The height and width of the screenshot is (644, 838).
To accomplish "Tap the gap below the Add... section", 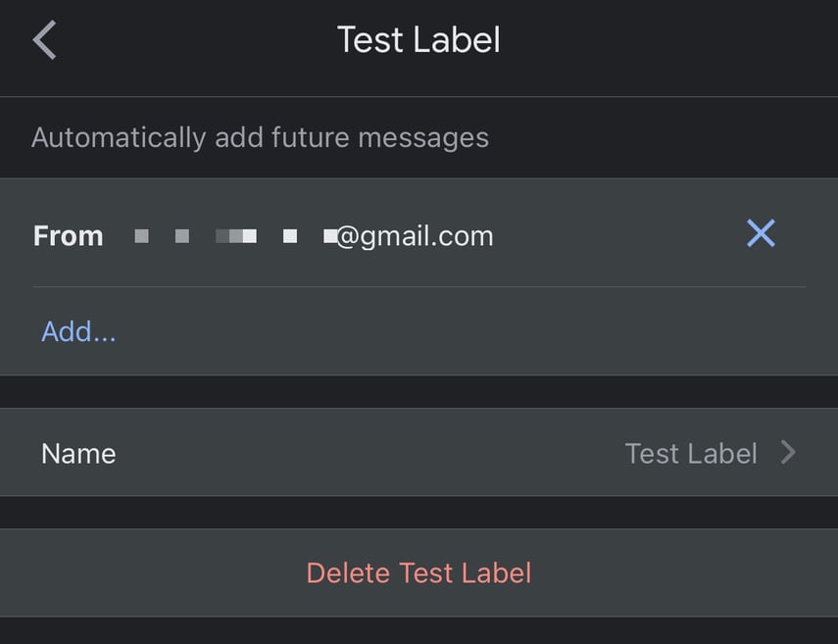I will (419, 391).
